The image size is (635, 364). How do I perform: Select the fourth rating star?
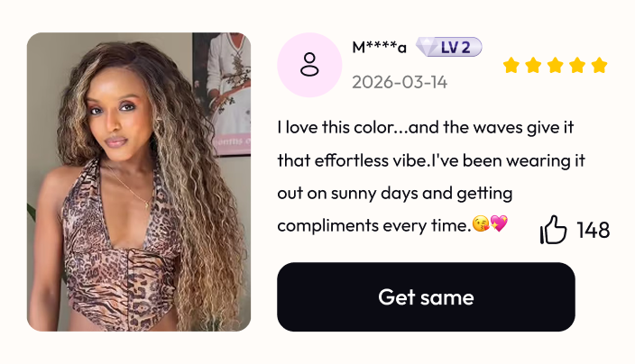577,65
